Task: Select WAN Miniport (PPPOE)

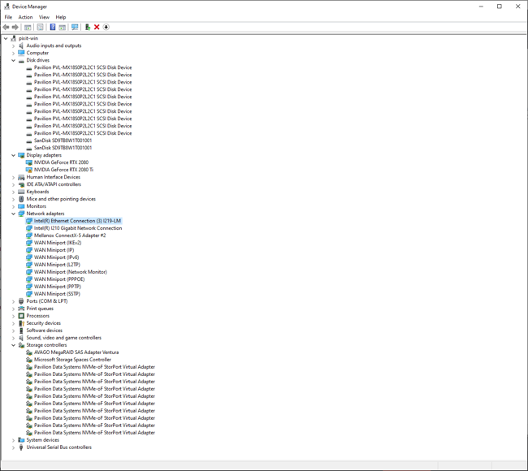Action: (59, 279)
